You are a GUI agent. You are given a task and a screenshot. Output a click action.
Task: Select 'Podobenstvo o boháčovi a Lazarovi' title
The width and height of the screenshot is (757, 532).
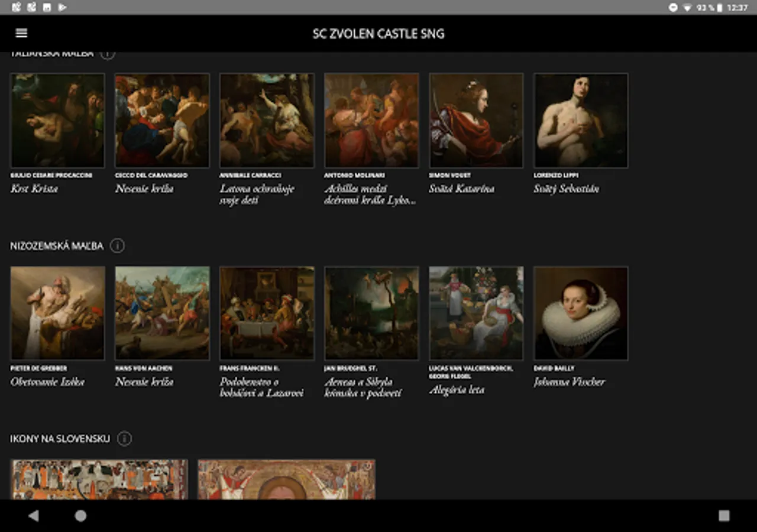click(x=261, y=387)
